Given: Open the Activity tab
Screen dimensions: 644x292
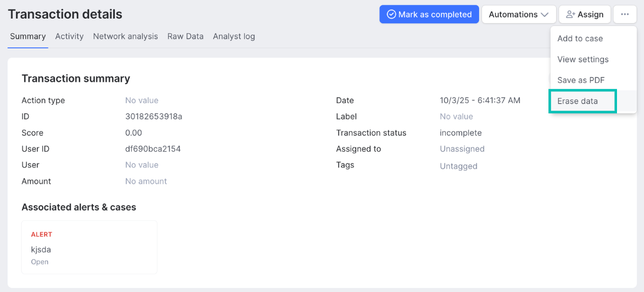Looking at the screenshot, I should 69,37.
